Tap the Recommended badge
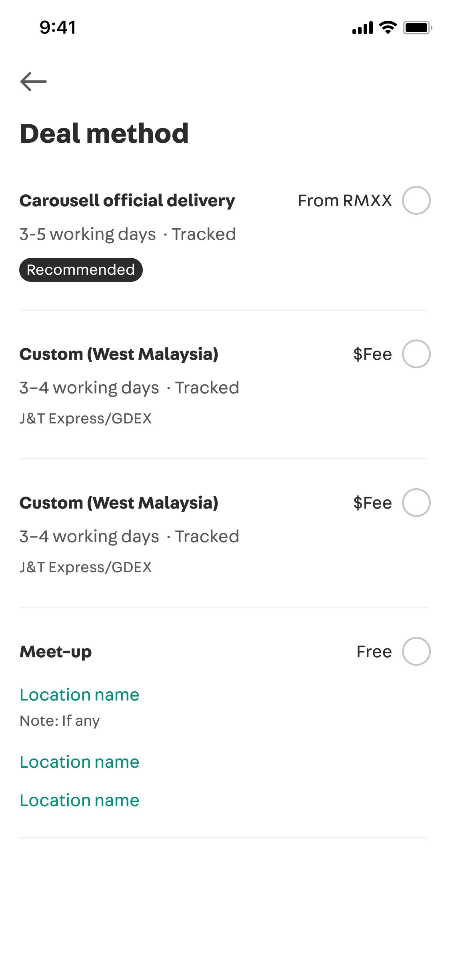450x980 pixels. [81, 270]
